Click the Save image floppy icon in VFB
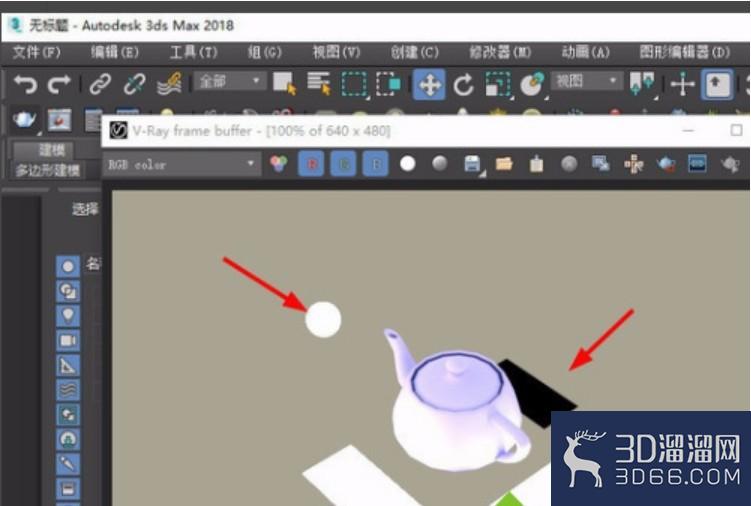This screenshot has width=751, height=506. pyautogui.click(x=473, y=164)
